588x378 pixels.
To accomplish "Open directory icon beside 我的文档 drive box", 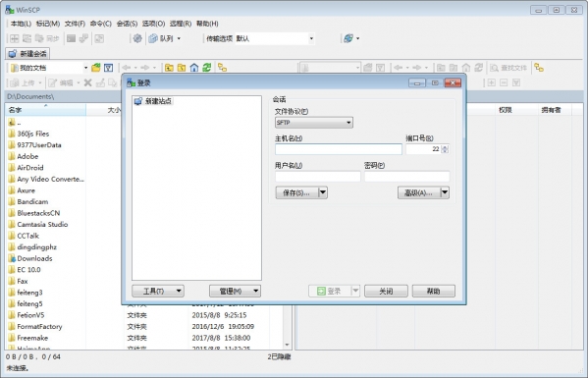I will [96, 68].
